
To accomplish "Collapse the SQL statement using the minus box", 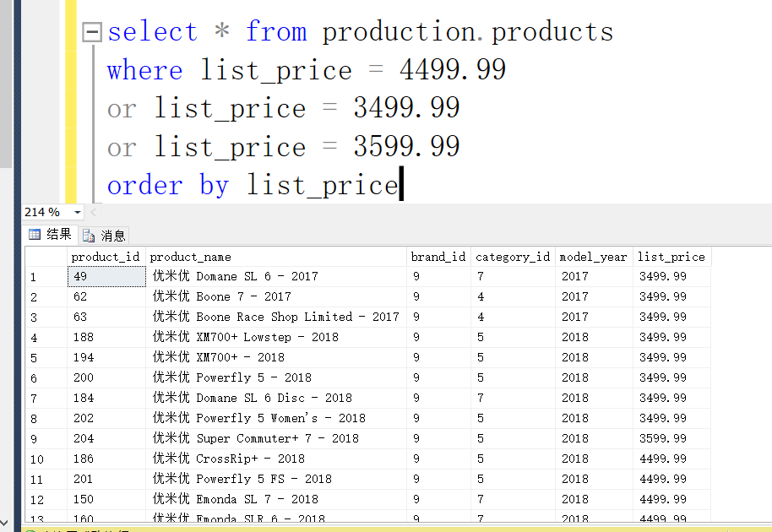I will (x=90, y=30).
